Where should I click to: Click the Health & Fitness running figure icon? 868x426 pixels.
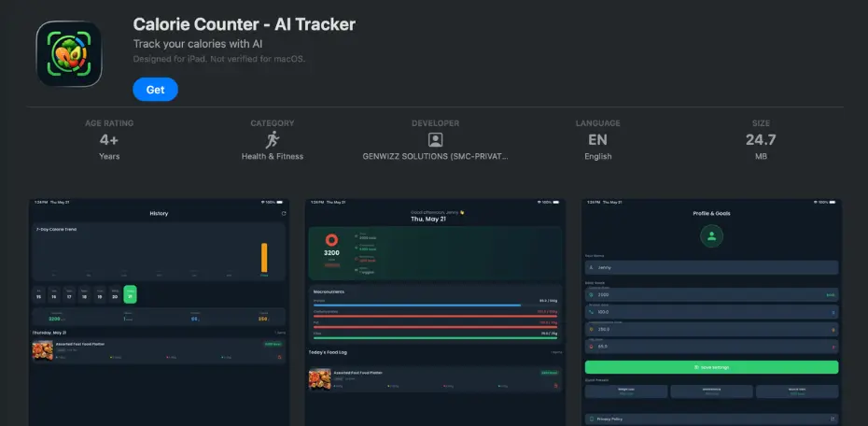pyautogui.click(x=273, y=139)
